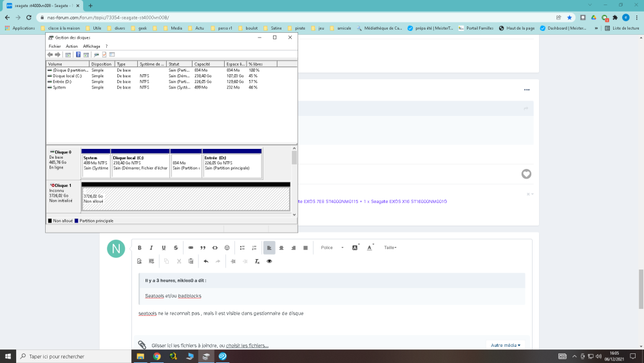Click the taskbar search field
The image size is (644, 363).
click(x=74, y=357)
